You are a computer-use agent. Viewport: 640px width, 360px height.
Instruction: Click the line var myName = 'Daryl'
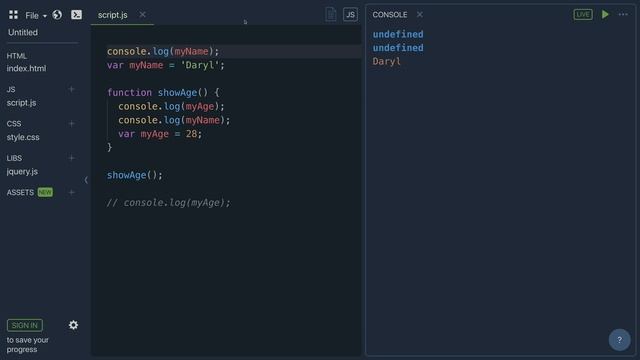point(166,65)
